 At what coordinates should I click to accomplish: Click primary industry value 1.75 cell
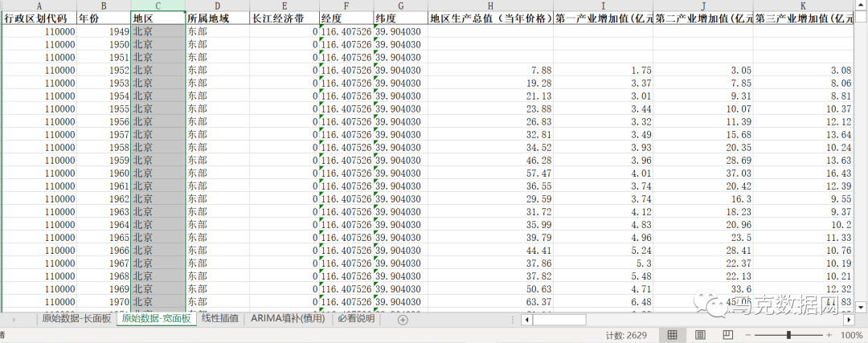603,70
